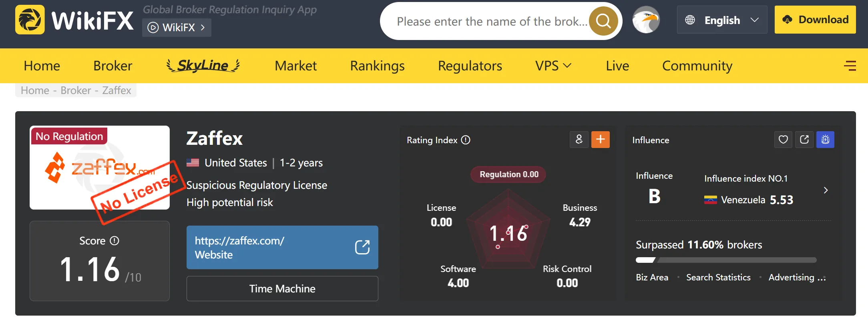Click the share icon in Influence panel

coord(804,140)
